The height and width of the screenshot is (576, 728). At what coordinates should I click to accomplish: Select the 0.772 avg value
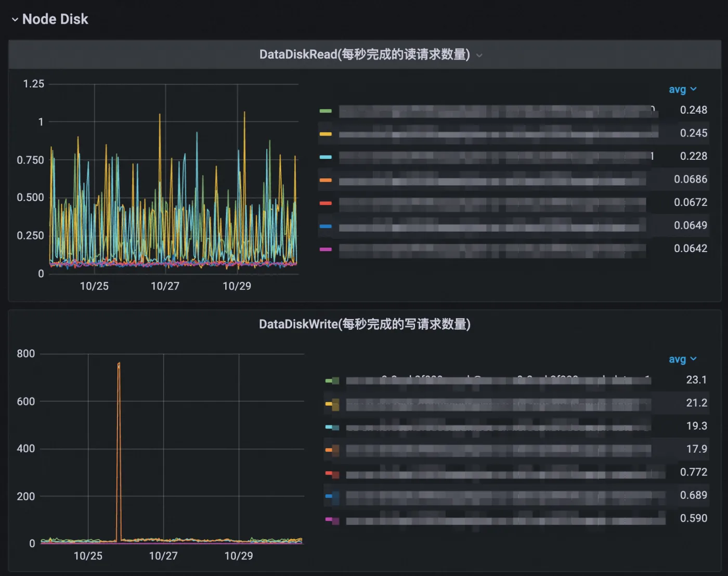[x=693, y=472]
